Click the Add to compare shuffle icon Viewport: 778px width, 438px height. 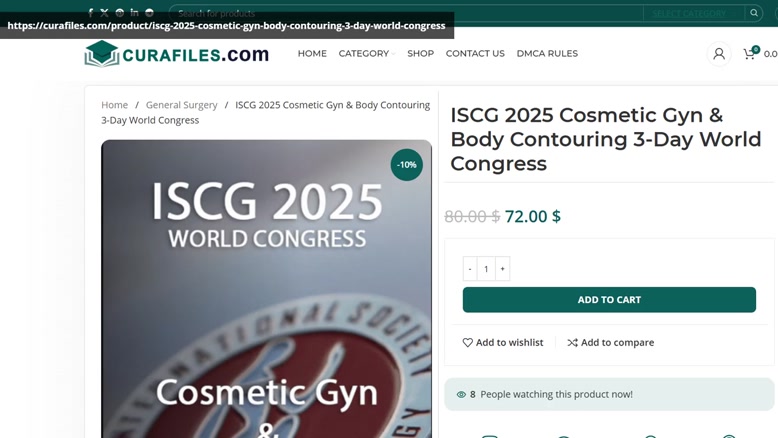(573, 342)
